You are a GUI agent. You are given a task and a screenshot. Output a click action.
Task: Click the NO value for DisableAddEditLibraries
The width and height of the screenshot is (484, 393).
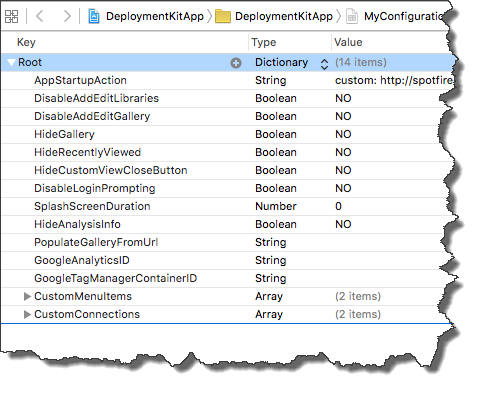point(343,98)
